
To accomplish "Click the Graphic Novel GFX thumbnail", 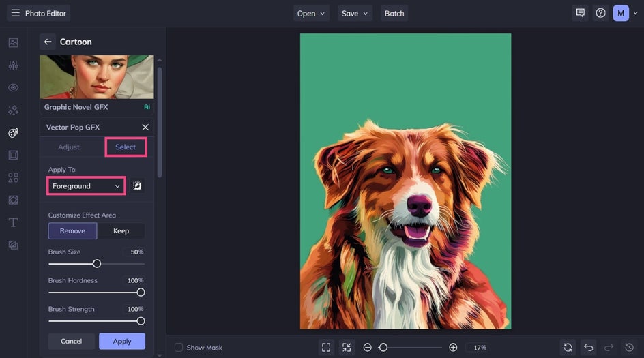I will pyautogui.click(x=97, y=77).
